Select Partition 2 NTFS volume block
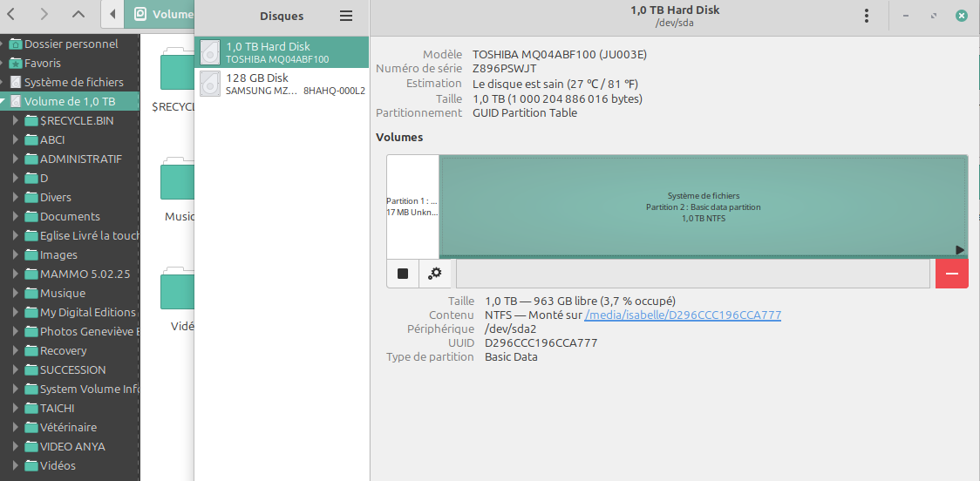980x481 pixels. coord(703,207)
